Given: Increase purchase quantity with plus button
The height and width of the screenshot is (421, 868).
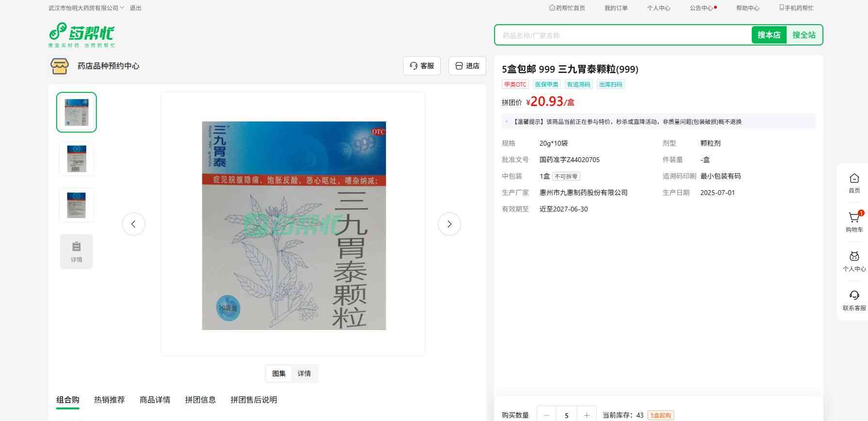Looking at the screenshot, I should coord(587,415).
